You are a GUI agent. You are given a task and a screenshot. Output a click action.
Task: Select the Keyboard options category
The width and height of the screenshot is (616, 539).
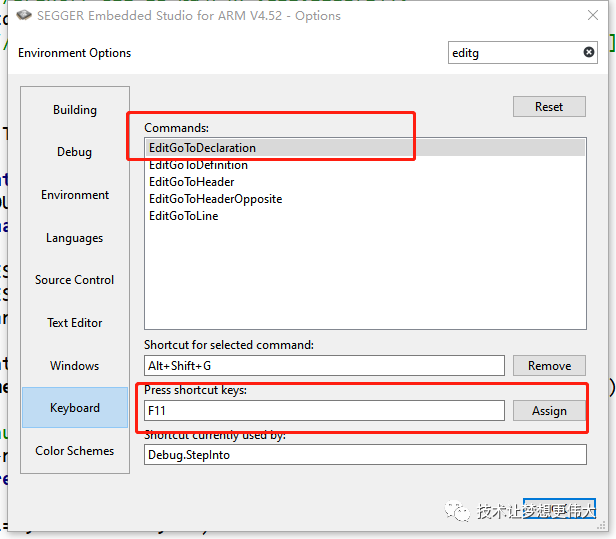click(75, 408)
